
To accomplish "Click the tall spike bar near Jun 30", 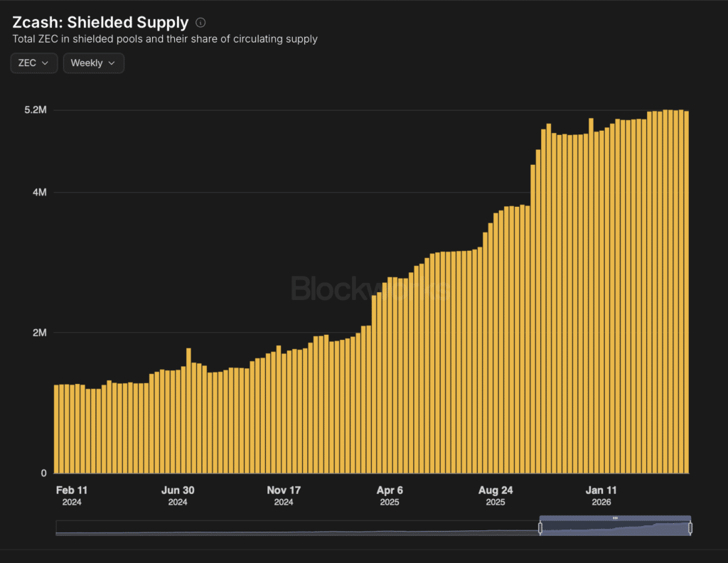I will click(x=188, y=411).
